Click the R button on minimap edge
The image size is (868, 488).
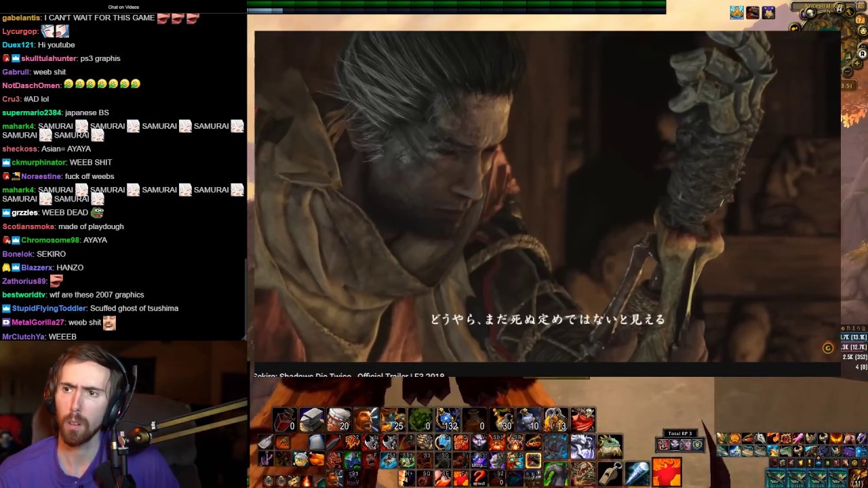pos(862,54)
